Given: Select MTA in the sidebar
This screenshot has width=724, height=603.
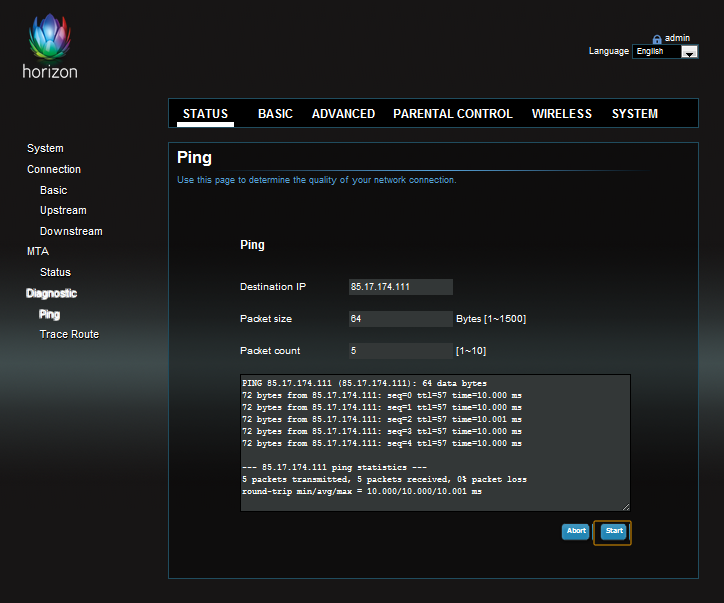Looking at the screenshot, I should pyautogui.click(x=38, y=251).
